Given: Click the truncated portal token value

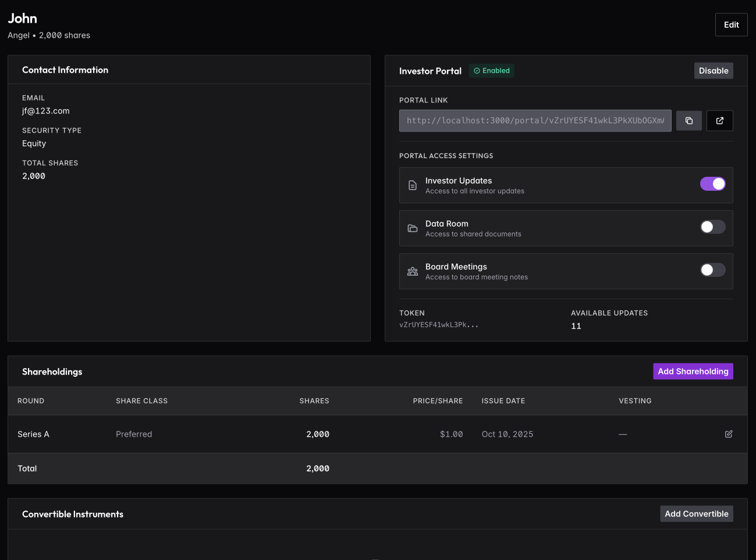Looking at the screenshot, I should click(439, 325).
